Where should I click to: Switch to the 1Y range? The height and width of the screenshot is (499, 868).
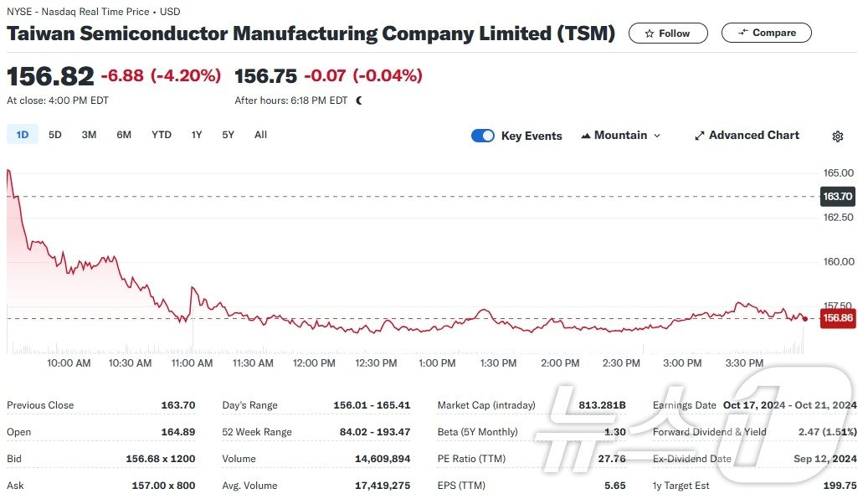[x=196, y=134]
